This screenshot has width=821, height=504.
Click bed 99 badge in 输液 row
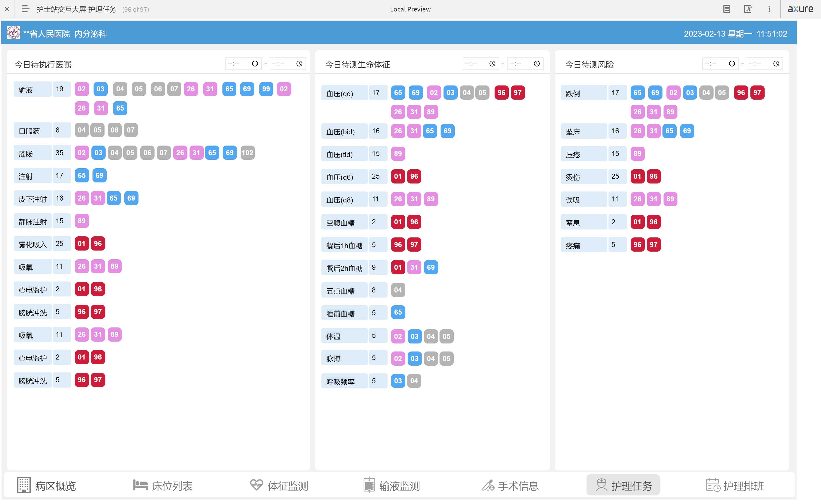(266, 89)
